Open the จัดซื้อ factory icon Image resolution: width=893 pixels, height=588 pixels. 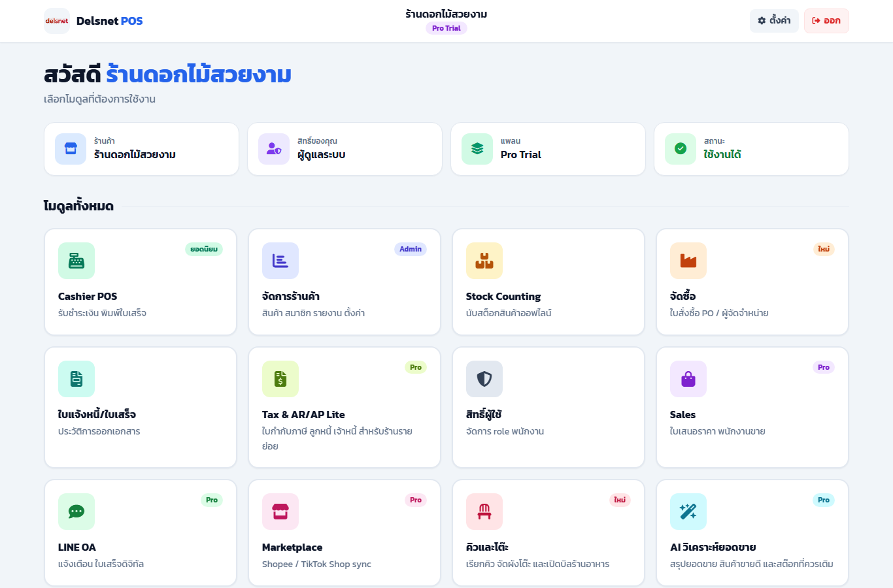point(688,261)
